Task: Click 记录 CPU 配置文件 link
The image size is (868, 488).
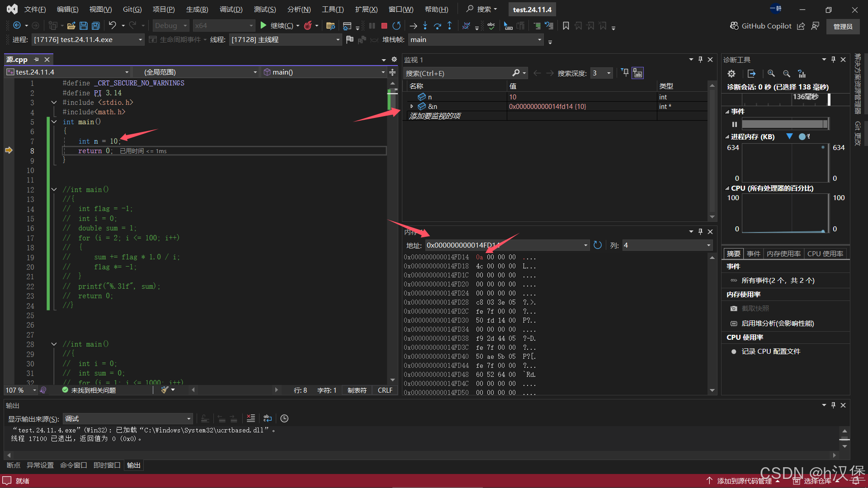Action: click(771, 351)
